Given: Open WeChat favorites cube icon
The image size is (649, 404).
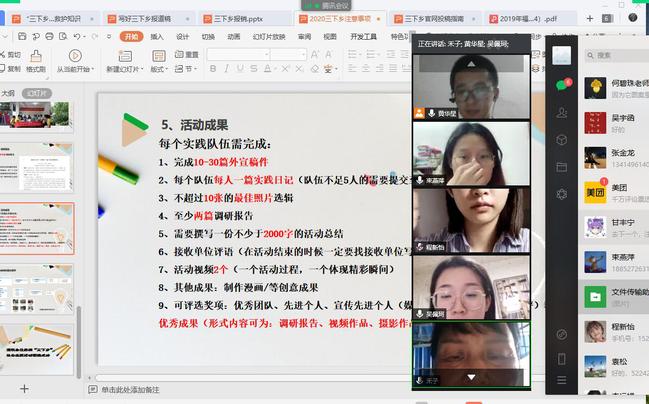Looking at the screenshot, I should point(562,140).
